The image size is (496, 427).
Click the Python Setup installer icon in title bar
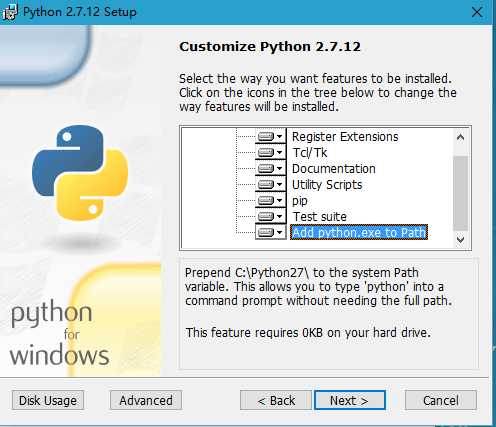(x=9, y=12)
